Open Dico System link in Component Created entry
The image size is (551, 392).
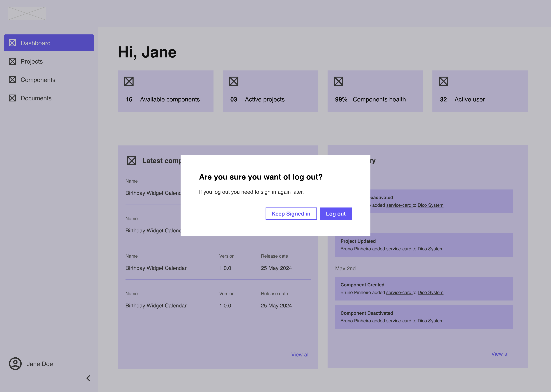click(x=430, y=293)
